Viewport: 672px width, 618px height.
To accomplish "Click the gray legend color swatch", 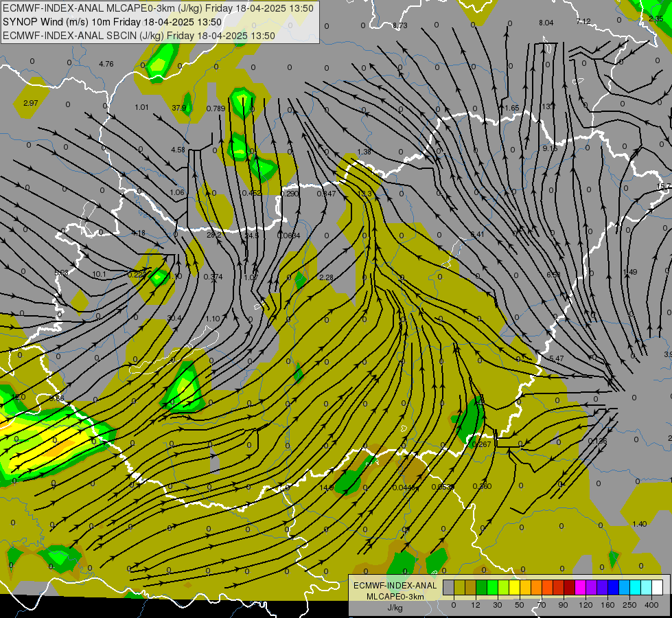I will [x=448, y=587].
